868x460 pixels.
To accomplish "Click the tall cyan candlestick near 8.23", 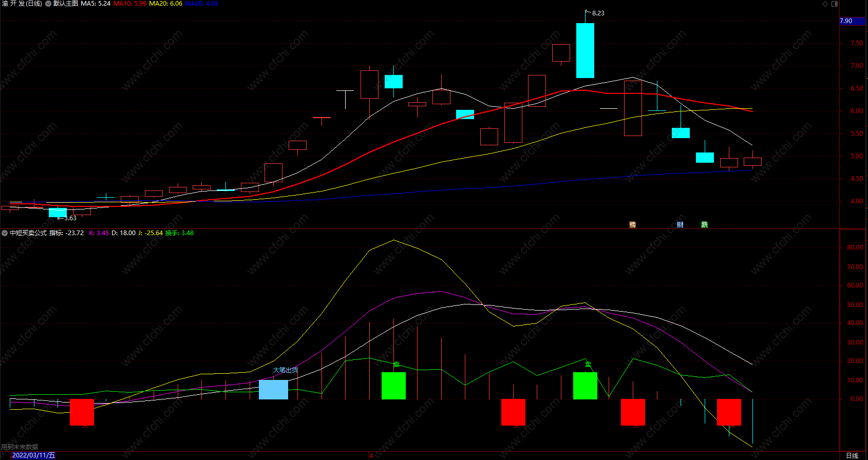I will coord(585,50).
